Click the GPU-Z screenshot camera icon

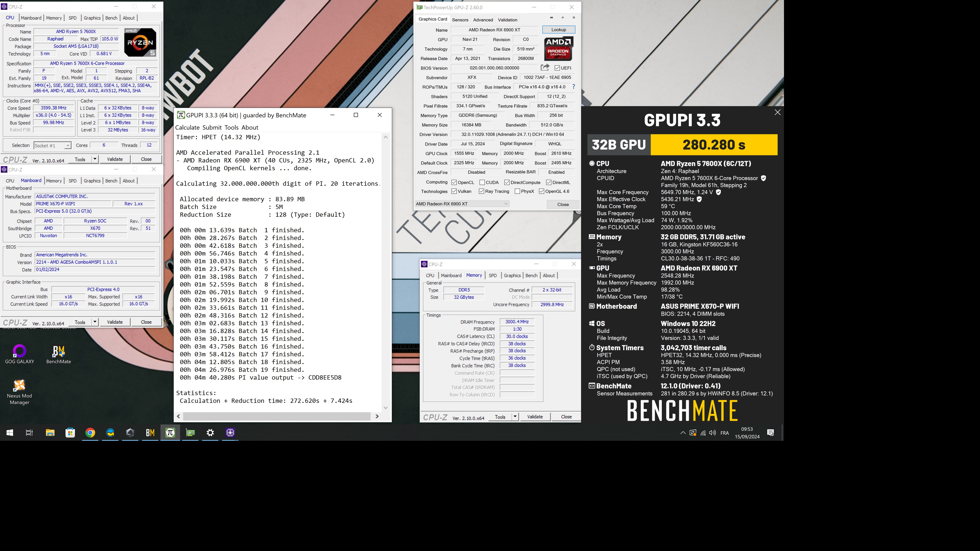point(551,18)
